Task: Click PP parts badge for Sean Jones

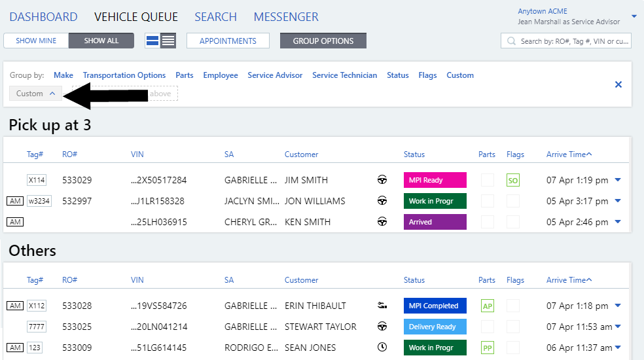Action: 487,348
